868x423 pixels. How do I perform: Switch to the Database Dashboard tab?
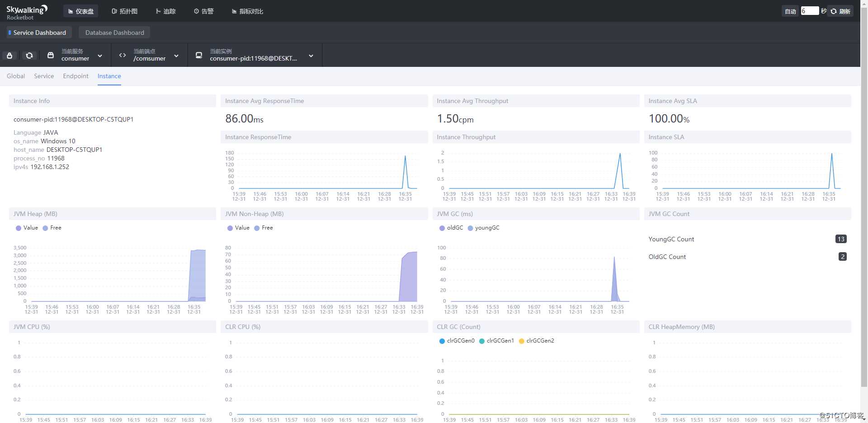point(114,33)
